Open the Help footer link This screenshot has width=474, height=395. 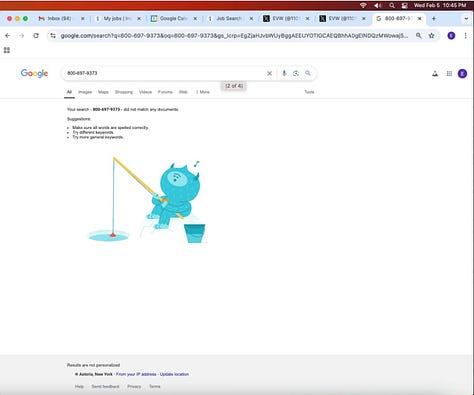[x=79, y=387]
